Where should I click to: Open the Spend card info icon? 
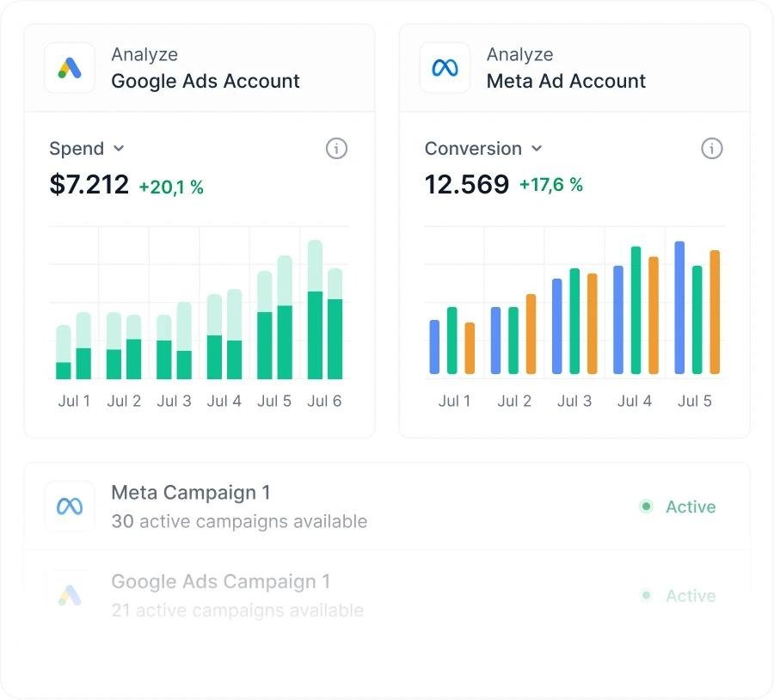click(336, 149)
